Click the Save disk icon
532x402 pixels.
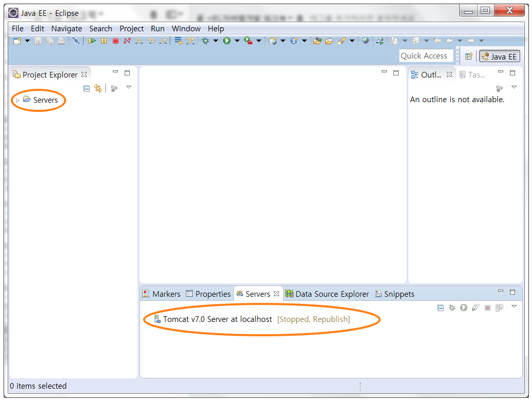click(38, 41)
